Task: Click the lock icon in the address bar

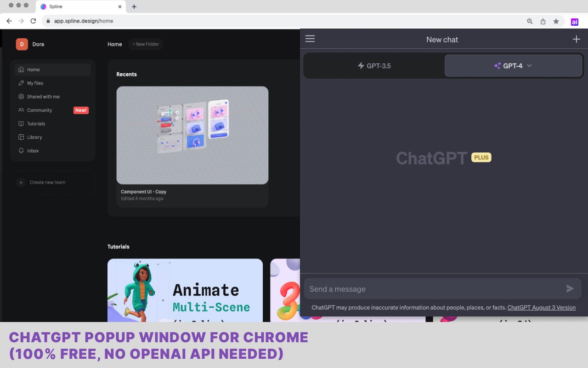Action: 48,21
